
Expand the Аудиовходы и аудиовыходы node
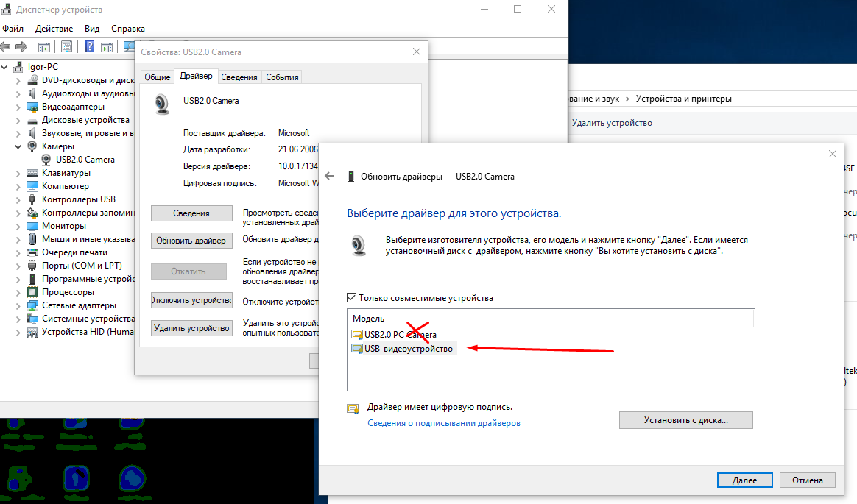tap(18, 94)
